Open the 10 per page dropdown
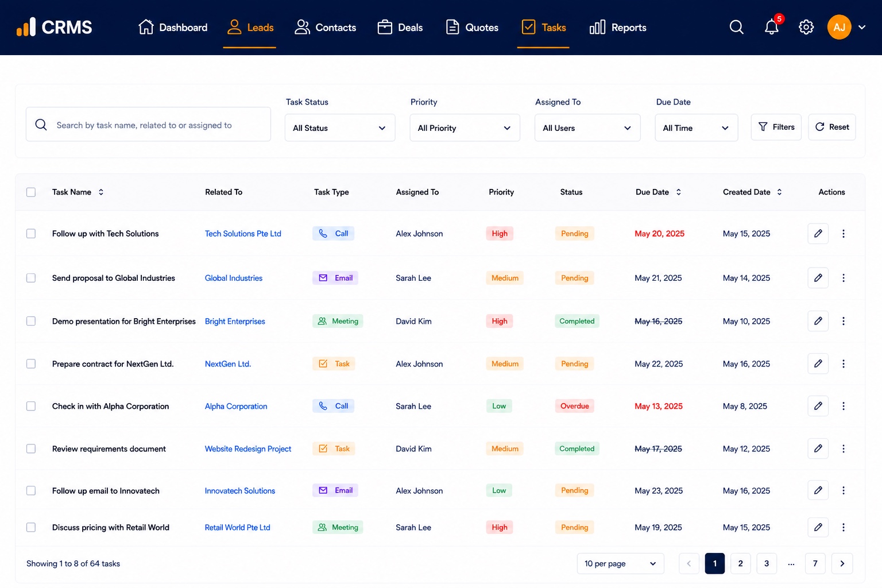The height and width of the screenshot is (588, 882). pyautogui.click(x=620, y=563)
